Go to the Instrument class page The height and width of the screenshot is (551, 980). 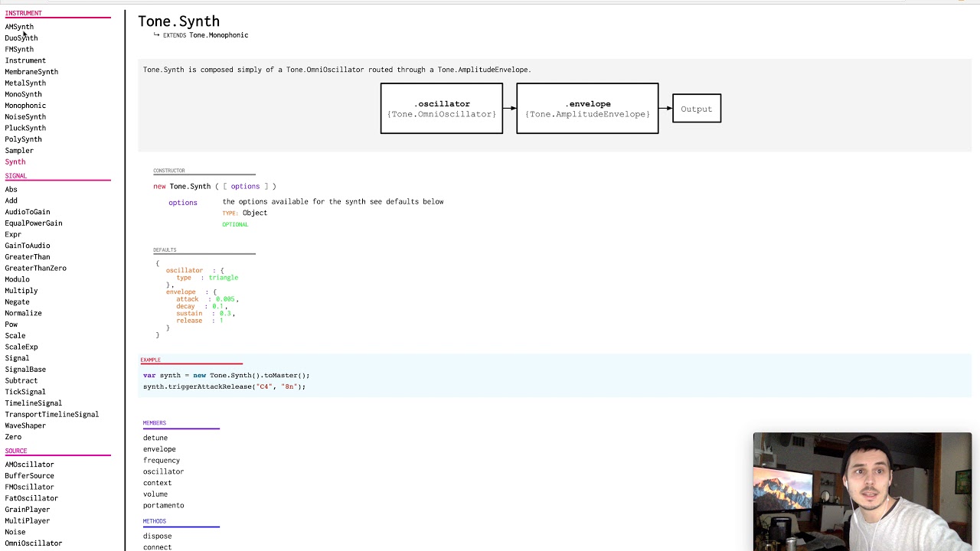25,60
